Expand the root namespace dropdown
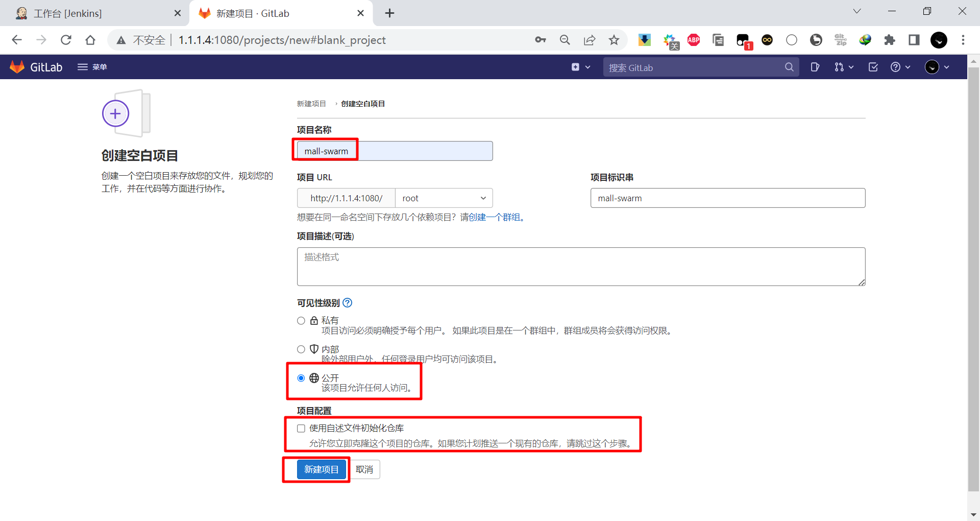The width and height of the screenshot is (980, 521). pyautogui.click(x=444, y=198)
